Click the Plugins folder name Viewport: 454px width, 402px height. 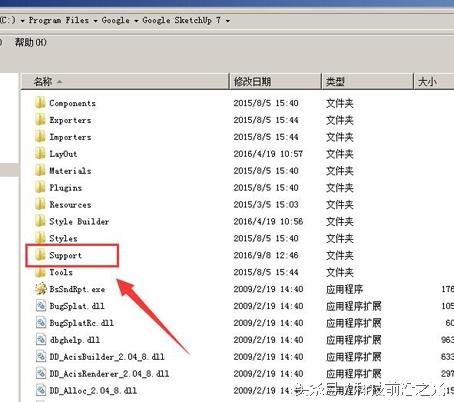(x=65, y=188)
